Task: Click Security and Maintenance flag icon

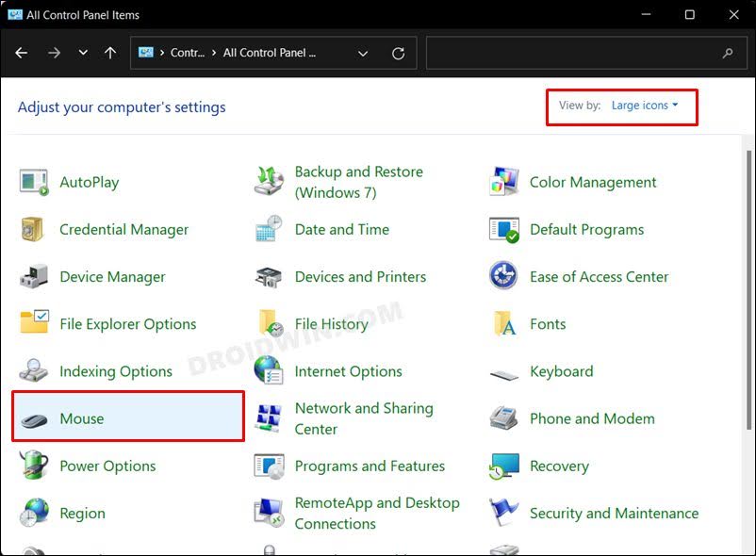Action: [503, 512]
